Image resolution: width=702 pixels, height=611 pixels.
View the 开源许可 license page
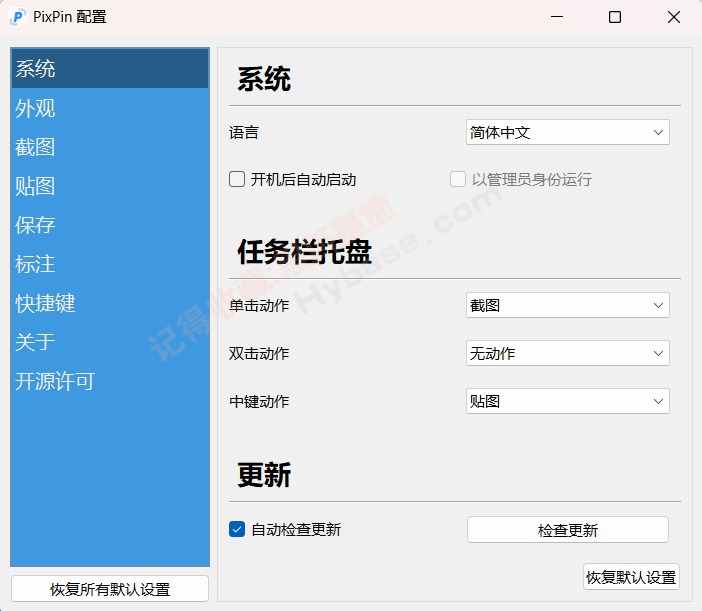pyautogui.click(x=110, y=380)
